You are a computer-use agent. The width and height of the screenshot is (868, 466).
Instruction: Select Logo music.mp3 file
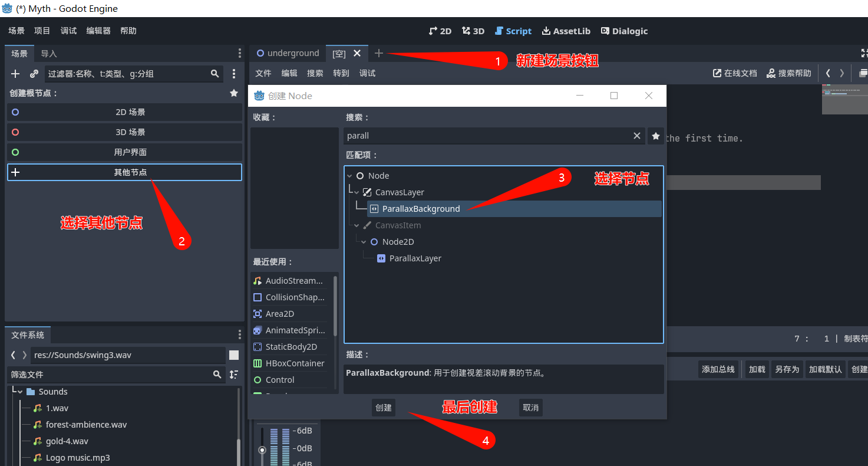pos(78,458)
